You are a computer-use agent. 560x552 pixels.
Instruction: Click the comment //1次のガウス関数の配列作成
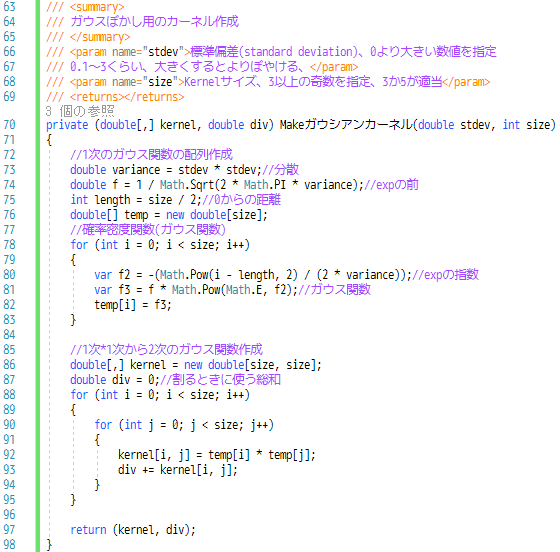151,155
